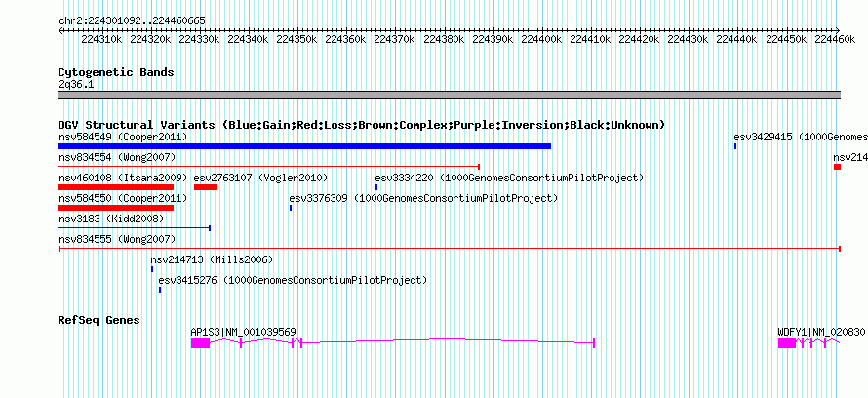Select esv3429415 (1000Genomes) label
This screenshot has height=398, width=868.
(x=801, y=137)
